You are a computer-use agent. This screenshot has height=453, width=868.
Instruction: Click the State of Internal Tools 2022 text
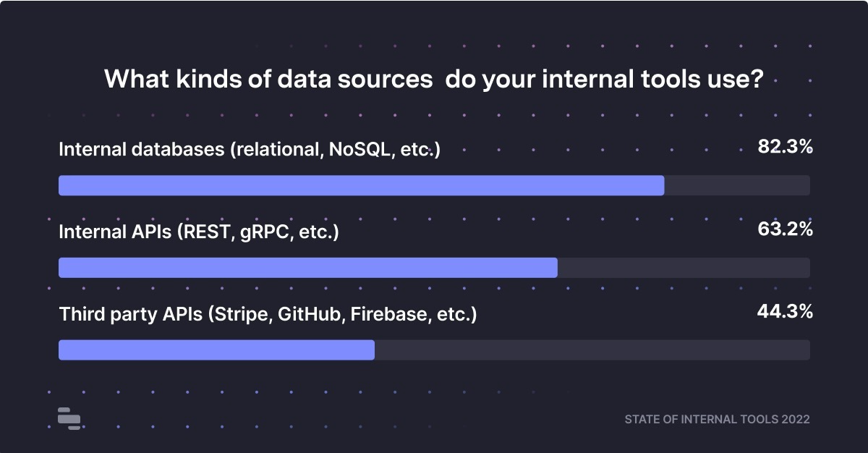[x=717, y=420]
